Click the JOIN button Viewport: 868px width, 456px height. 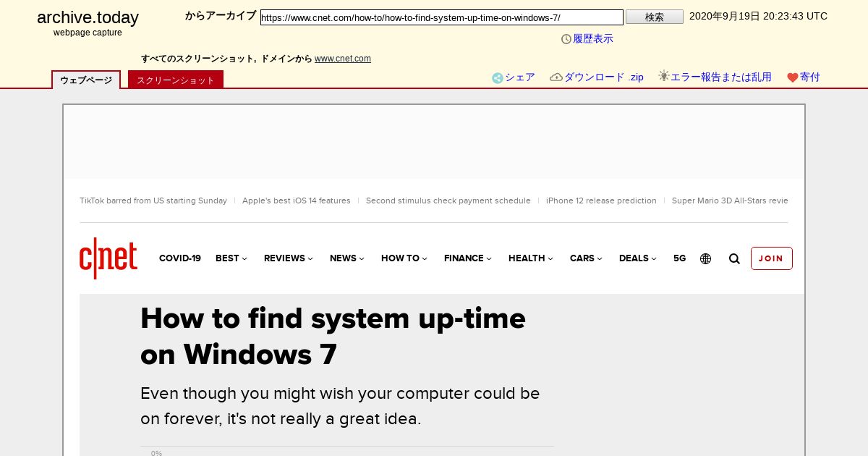pyautogui.click(x=771, y=258)
